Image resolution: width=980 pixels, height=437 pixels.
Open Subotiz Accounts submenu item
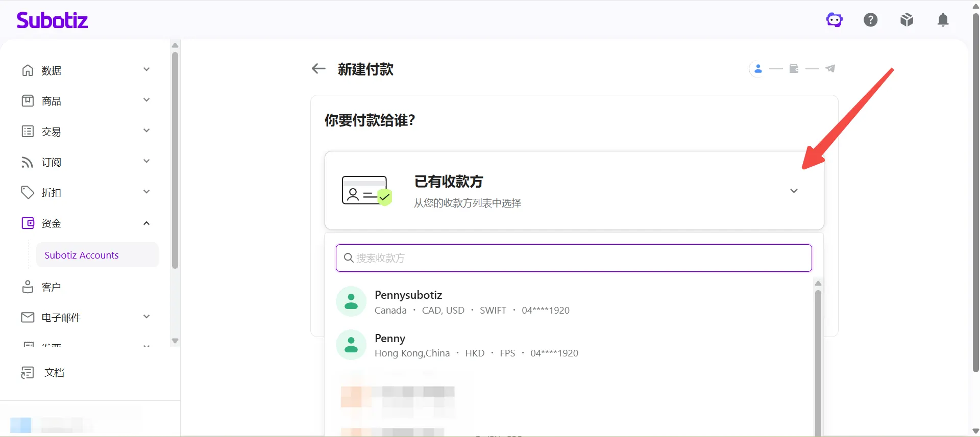[97, 255]
